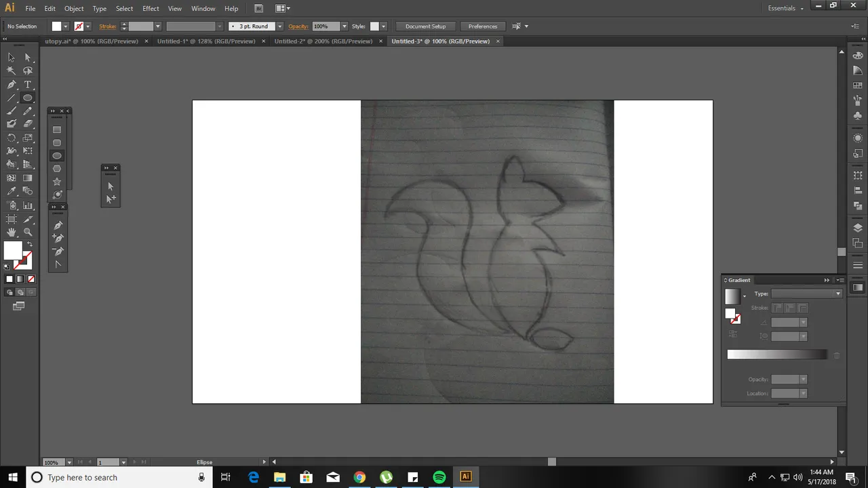
Task: Click the gradient slider bar
Action: point(777,354)
